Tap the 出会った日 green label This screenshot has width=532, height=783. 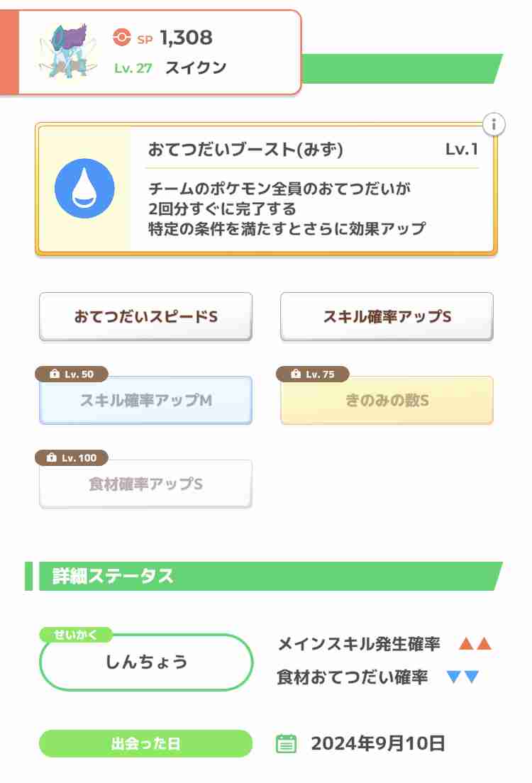pyautogui.click(x=146, y=743)
